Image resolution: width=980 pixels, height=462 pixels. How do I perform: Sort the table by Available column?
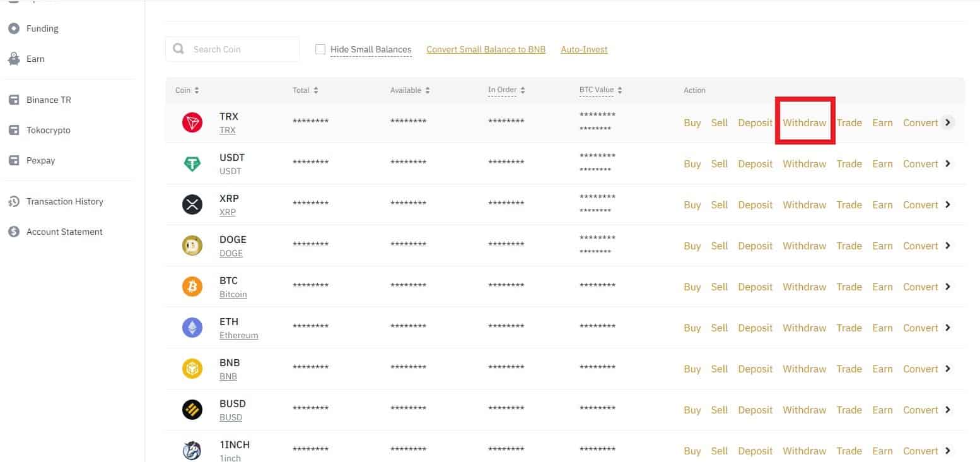[x=410, y=90]
